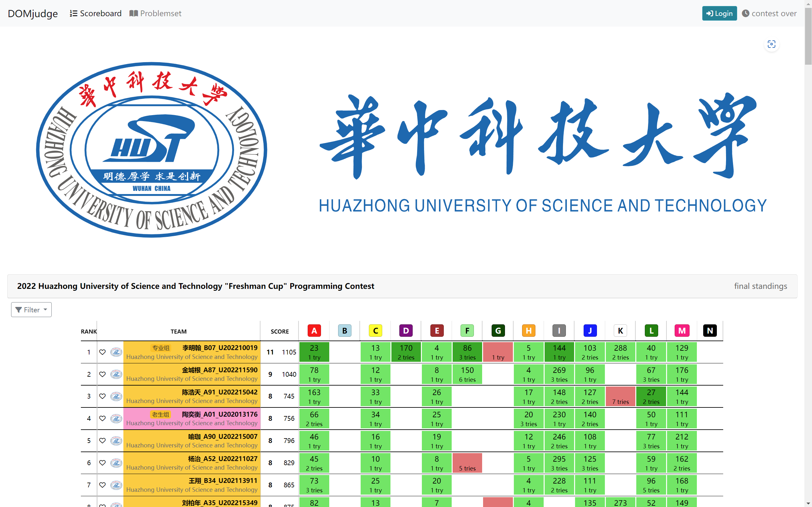The width and height of the screenshot is (812, 507).
Task: Open team 陶奕衡_A01_U202013176
Action: [220, 414]
